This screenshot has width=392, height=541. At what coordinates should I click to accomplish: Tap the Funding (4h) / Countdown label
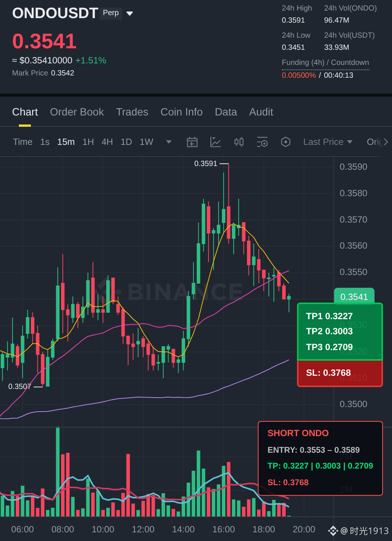point(325,62)
